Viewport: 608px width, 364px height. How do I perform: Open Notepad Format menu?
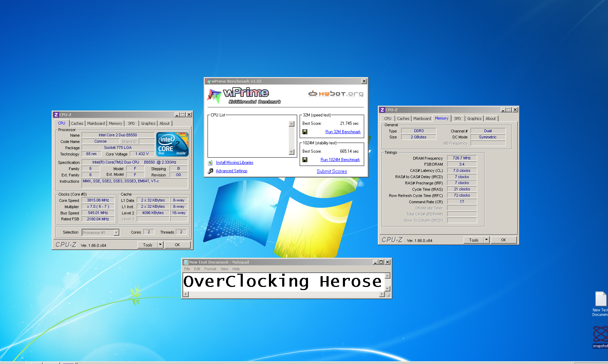click(210, 269)
